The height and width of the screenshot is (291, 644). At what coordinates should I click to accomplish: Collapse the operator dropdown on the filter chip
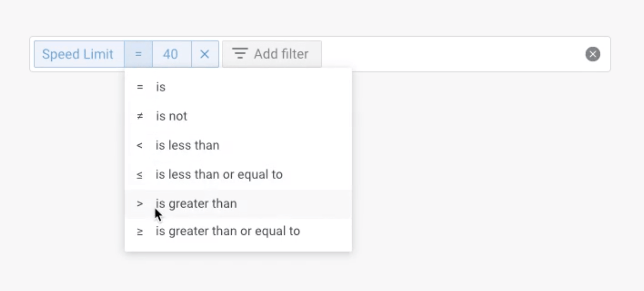click(x=138, y=54)
